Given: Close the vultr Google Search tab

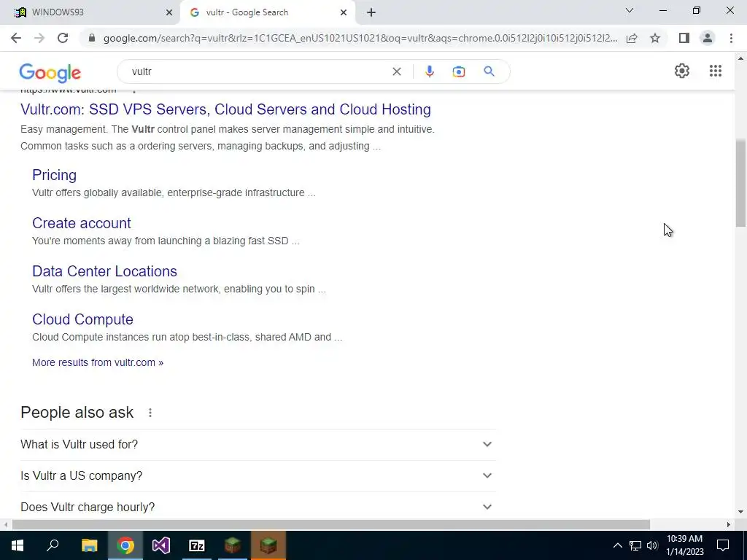Looking at the screenshot, I should click(344, 13).
